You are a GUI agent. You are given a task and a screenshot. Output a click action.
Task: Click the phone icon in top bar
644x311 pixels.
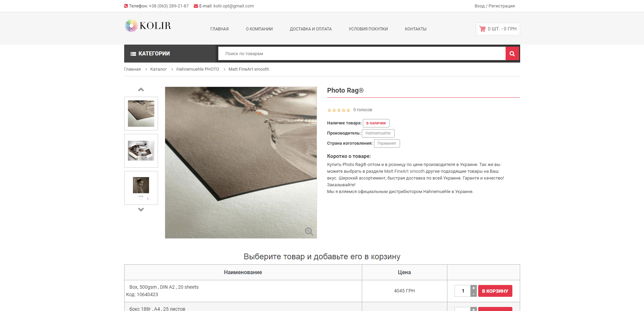126,6
